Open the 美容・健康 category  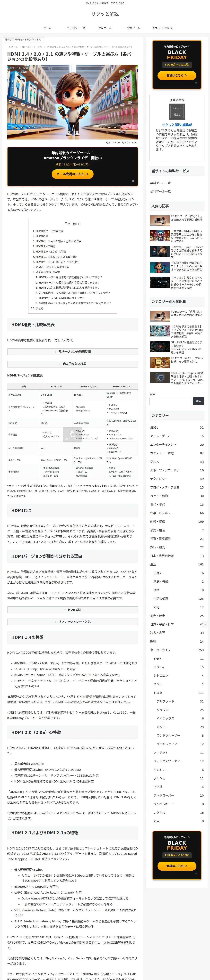tap(177, 616)
